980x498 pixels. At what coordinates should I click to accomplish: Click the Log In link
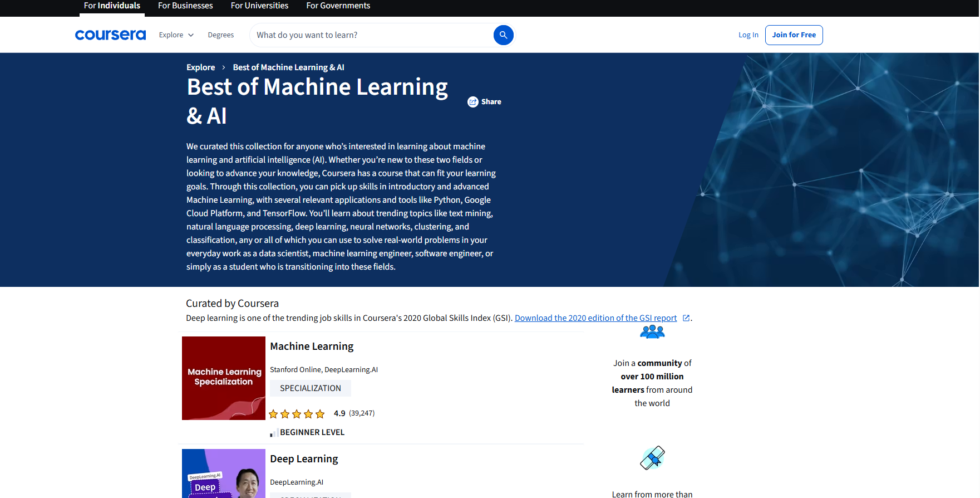pyautogui.click(x=748, y=35)
